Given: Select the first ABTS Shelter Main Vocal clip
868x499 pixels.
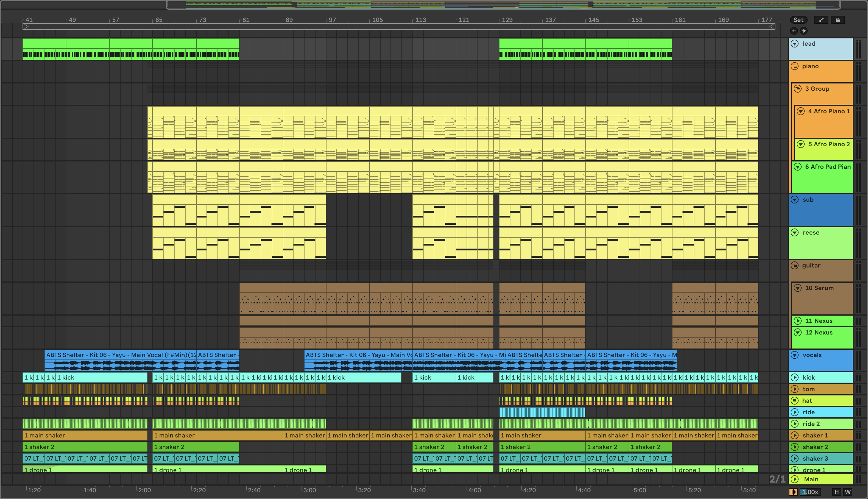Looking at the screenshot, I should (121, 361).
